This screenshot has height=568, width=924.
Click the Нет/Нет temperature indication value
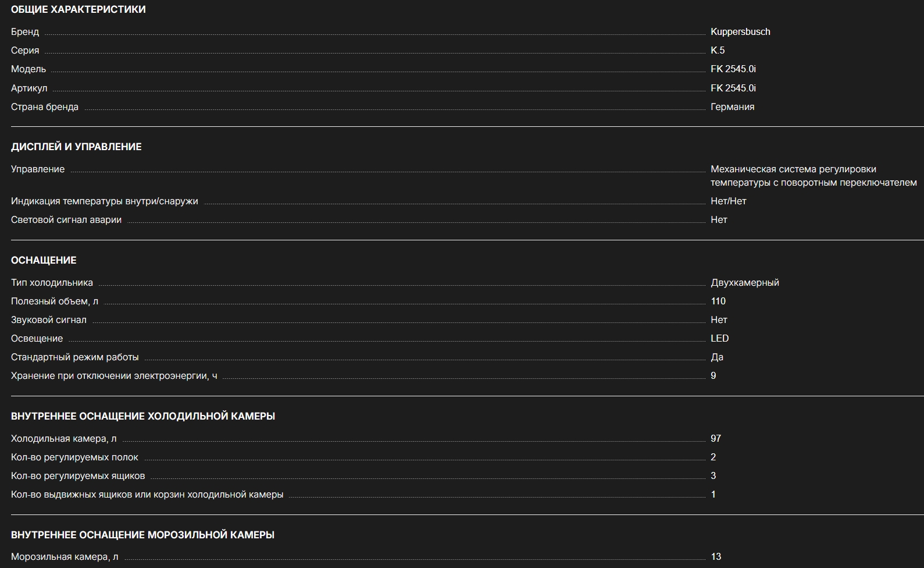728,201
